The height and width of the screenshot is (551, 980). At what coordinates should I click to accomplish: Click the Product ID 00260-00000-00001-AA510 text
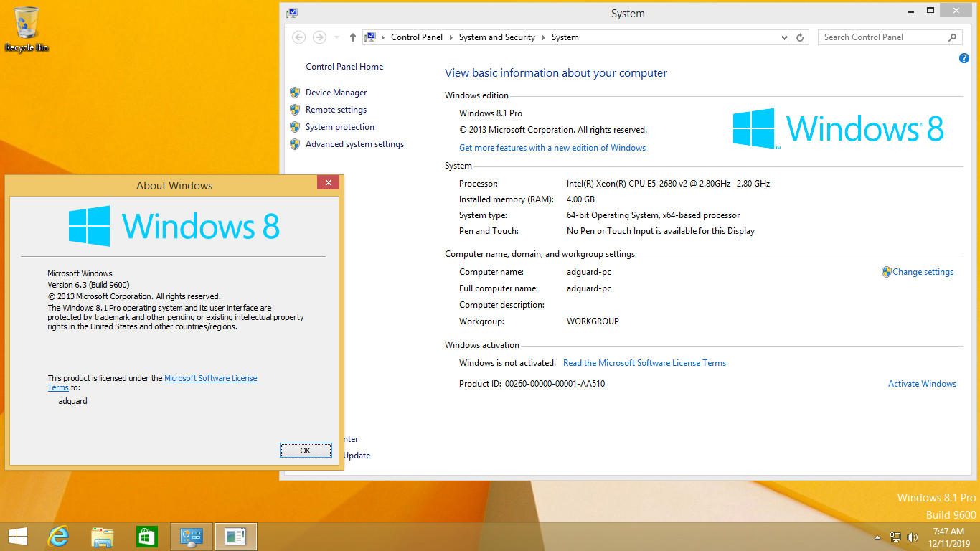point(532,384)
